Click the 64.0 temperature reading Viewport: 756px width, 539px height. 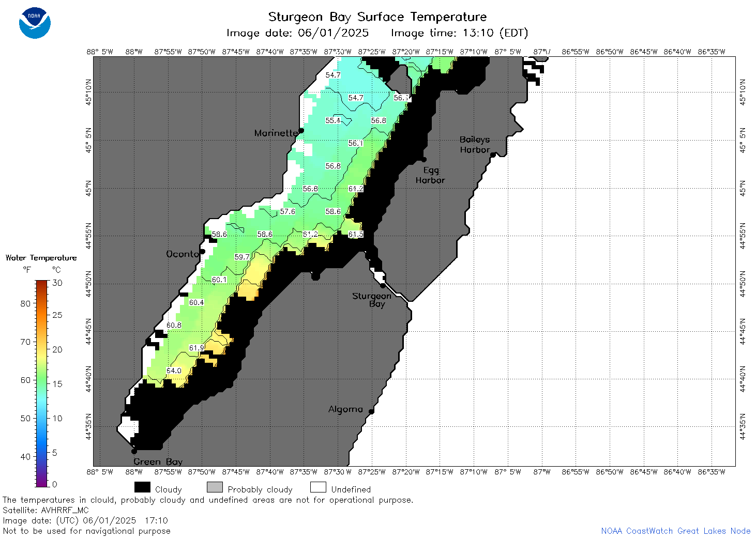pos(174,371)
